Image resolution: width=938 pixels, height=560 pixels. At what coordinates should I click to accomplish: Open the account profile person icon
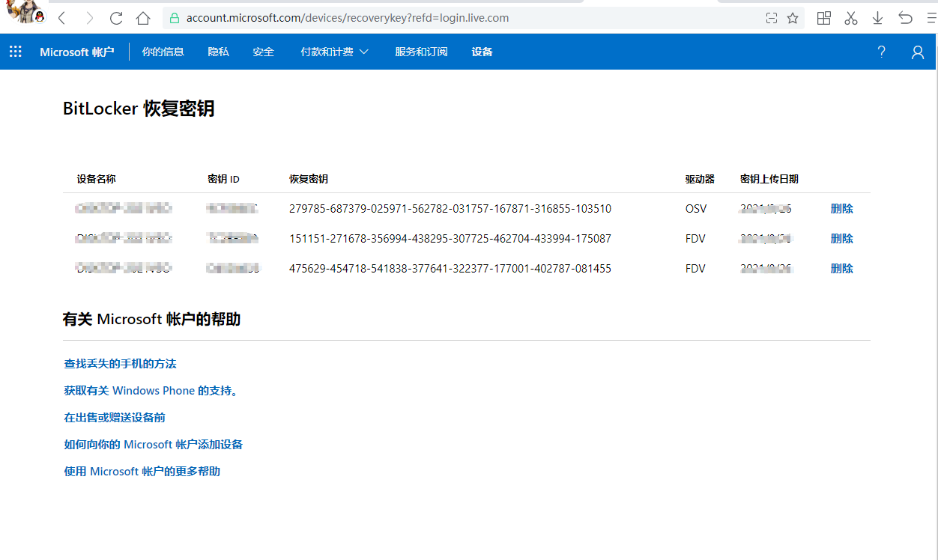click(x=918, y=52)
